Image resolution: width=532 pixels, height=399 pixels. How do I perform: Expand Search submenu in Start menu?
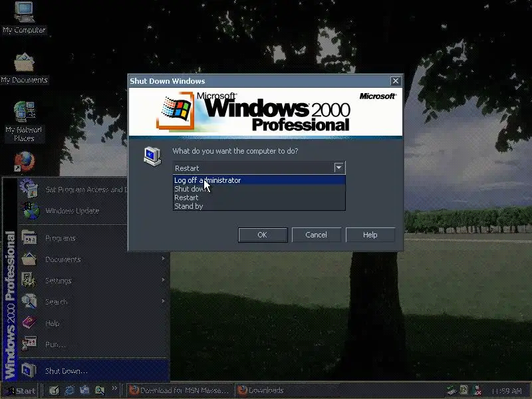tap(94, 302)
